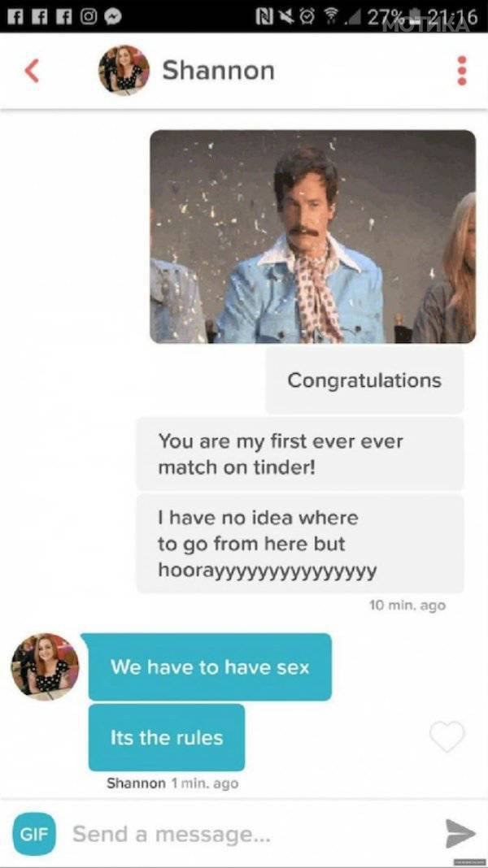Tap the first Facebook notification icon
Image resolution: width=488 pixels, height=868 pixels.
coord(15,16)
